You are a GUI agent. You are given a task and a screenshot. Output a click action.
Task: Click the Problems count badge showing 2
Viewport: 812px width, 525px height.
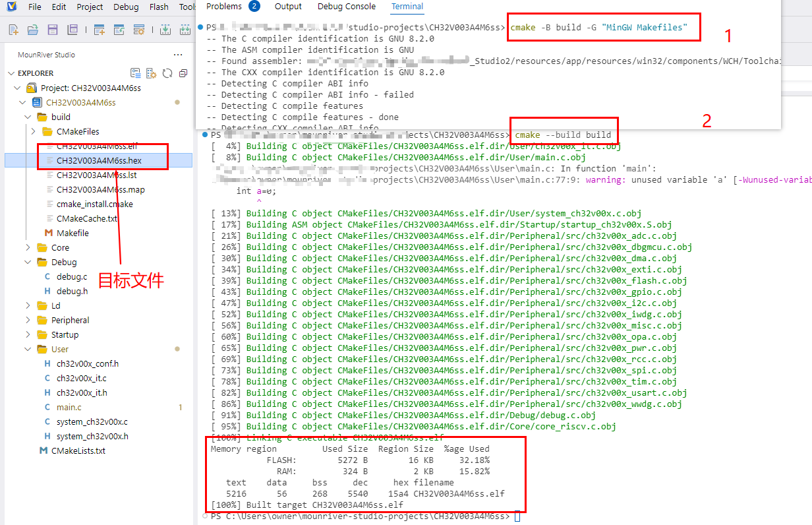tap(254, 7)
